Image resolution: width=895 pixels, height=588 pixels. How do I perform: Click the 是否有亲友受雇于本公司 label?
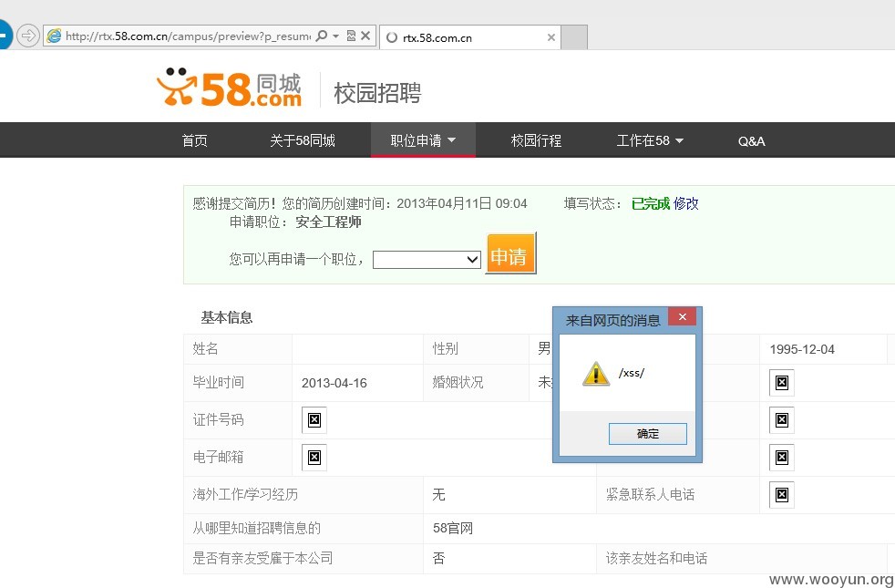pos(262,558)
